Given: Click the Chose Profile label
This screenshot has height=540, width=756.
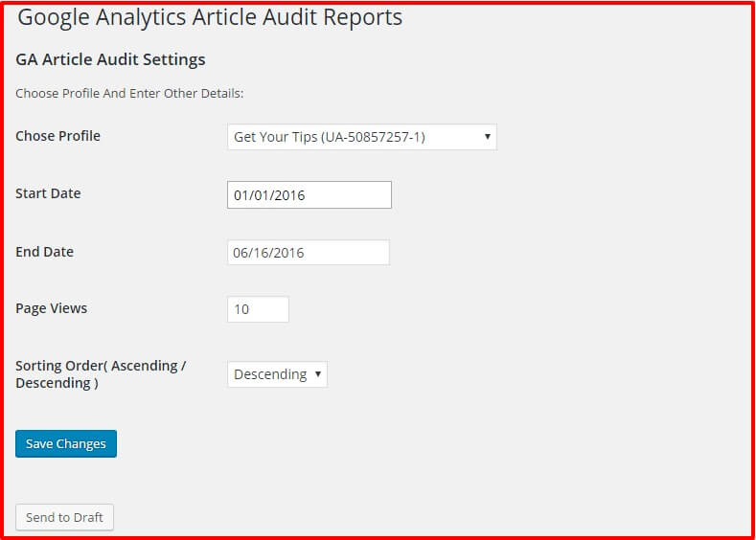Looking at the screenshot, I should point(57,136).
